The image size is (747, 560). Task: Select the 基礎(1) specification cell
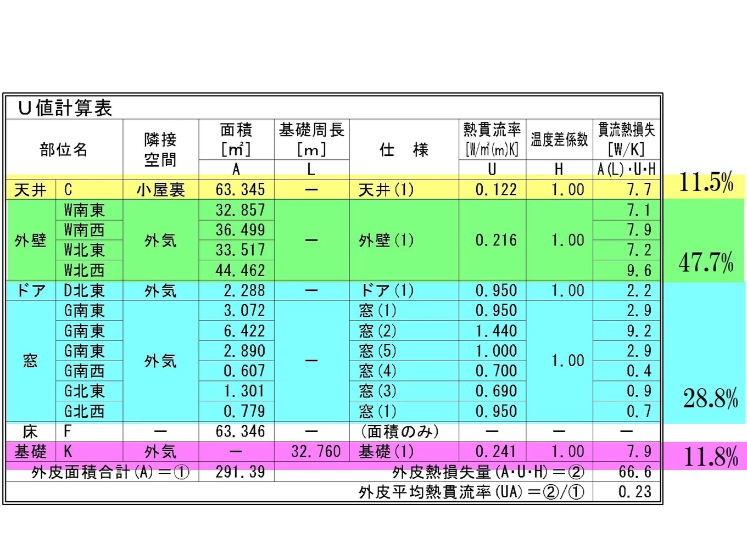coord(386,452)
